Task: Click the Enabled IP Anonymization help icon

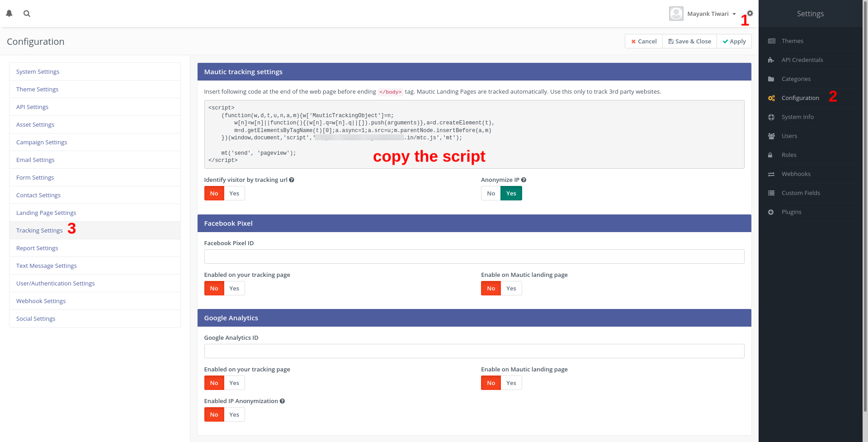Action: click(282, 401)
